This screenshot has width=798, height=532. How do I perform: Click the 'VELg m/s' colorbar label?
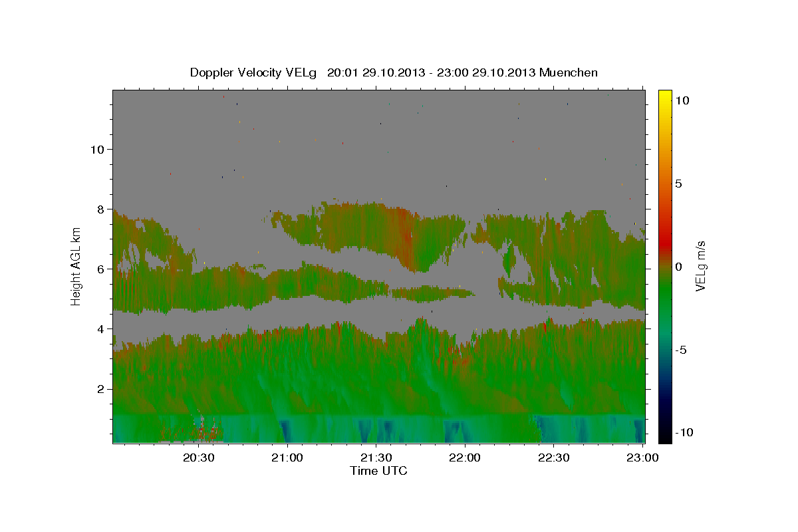700,265
